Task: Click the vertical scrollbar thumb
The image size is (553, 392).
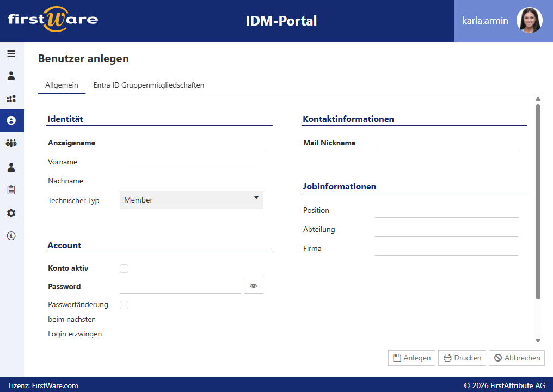Action: pyautogui.click(x=538, y=201)
